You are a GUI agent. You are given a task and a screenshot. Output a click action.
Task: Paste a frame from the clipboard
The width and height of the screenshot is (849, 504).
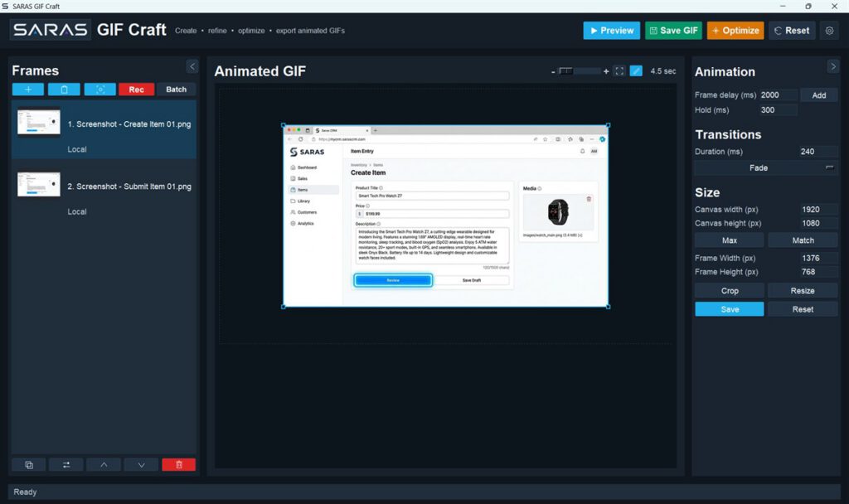coord(64,90)
